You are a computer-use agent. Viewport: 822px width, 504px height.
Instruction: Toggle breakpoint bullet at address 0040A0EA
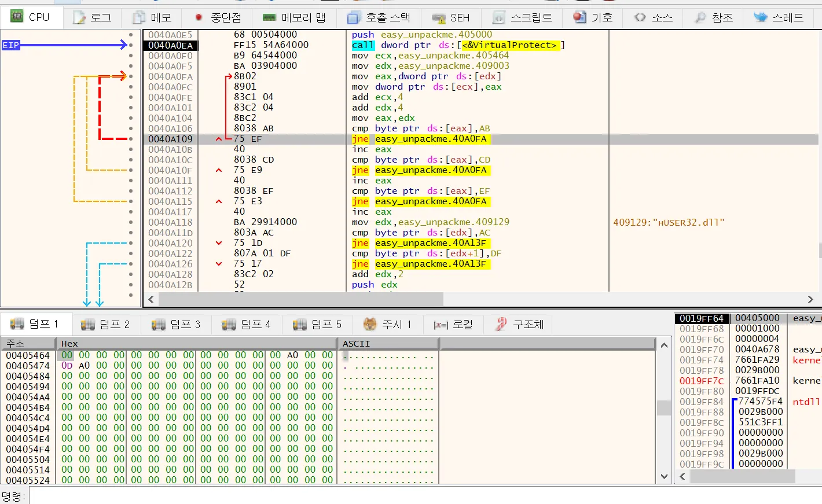(x=131, y=45)
